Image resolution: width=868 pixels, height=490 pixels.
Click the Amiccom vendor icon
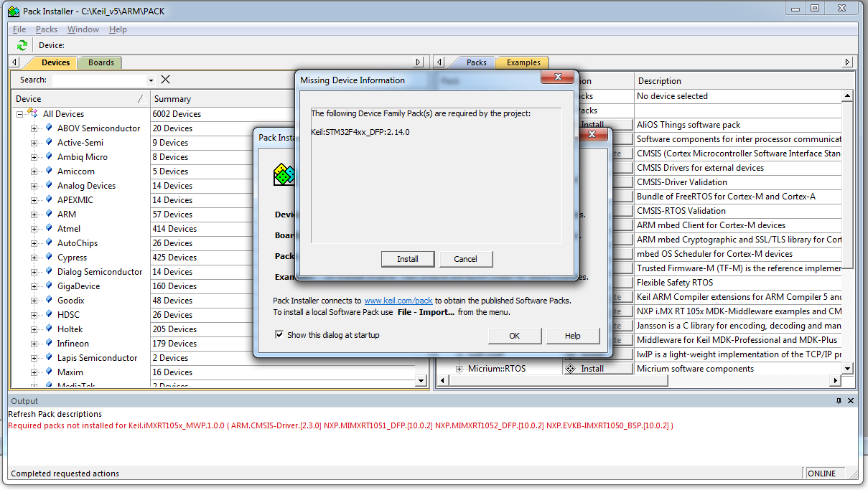click(50, 171)
